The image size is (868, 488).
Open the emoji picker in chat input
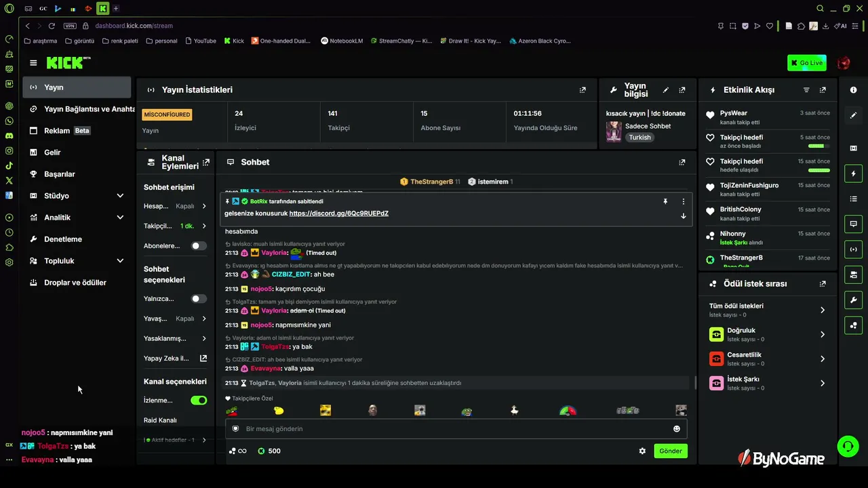click(x=676, y=429)
